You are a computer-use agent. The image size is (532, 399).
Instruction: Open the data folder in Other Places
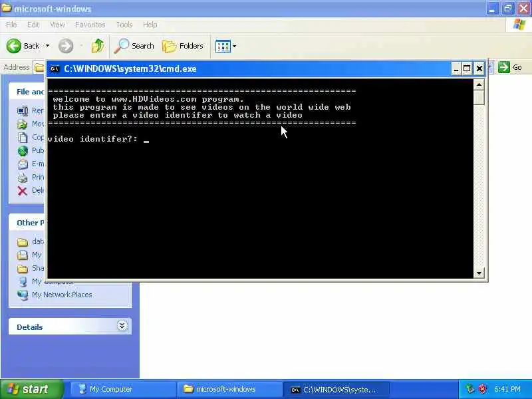(x=30, y=241)
